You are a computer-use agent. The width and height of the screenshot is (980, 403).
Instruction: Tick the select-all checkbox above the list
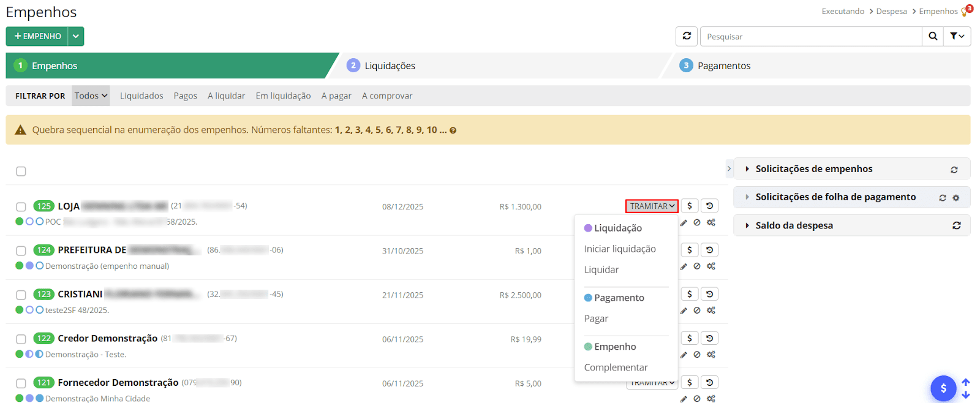tap(21, 171)
